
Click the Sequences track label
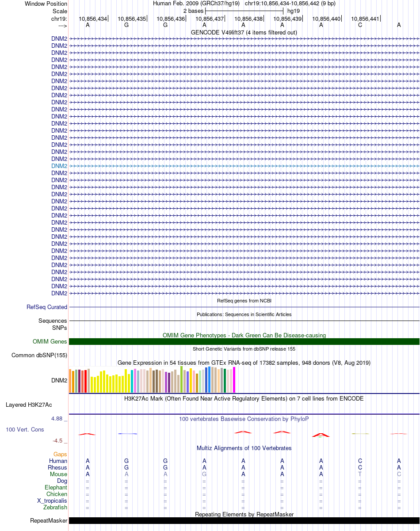[x=53, y=321]
